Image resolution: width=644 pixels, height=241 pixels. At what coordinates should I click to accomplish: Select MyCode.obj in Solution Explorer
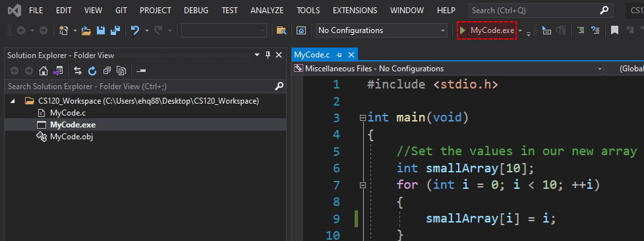pyautogui.click(x=71, y=137)
